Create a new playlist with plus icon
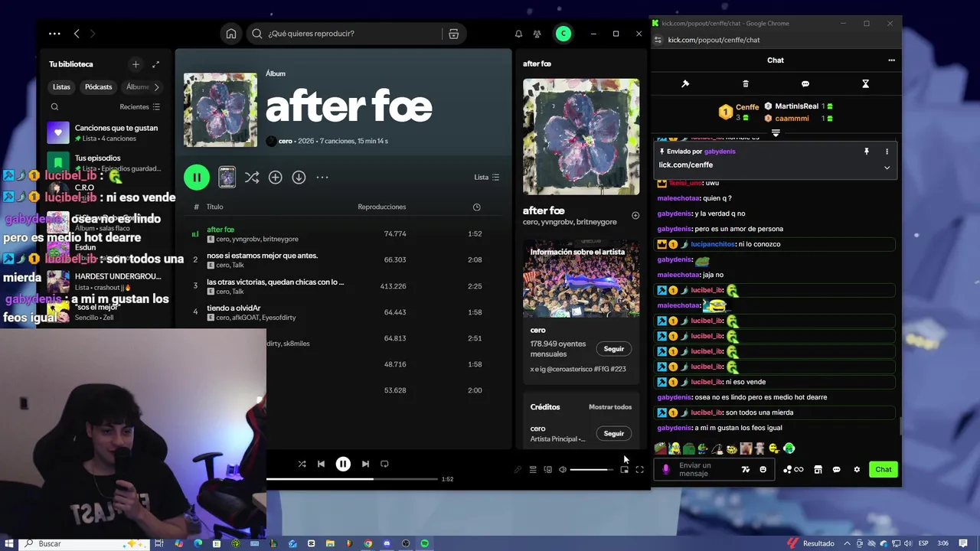This screenshot has width=980, height=551. (136, 64)
